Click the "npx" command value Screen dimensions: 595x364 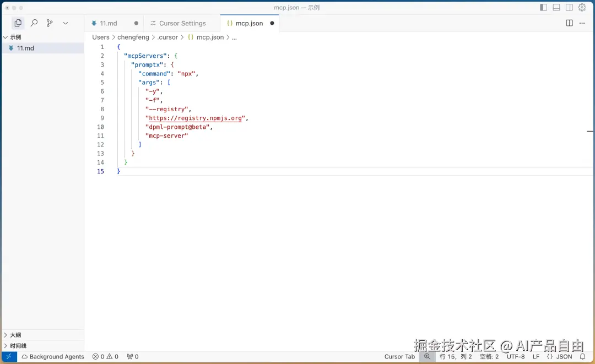186,74
